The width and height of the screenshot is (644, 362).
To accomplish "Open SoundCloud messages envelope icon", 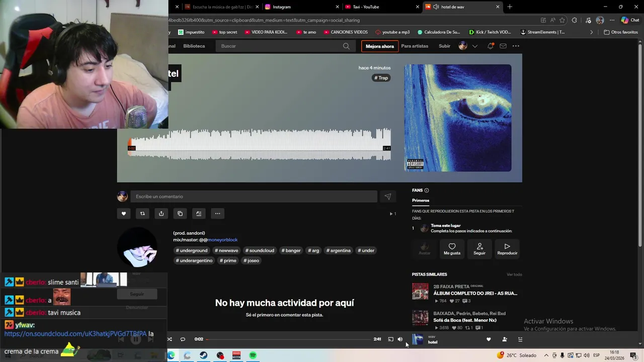I will tap(503, 46).
